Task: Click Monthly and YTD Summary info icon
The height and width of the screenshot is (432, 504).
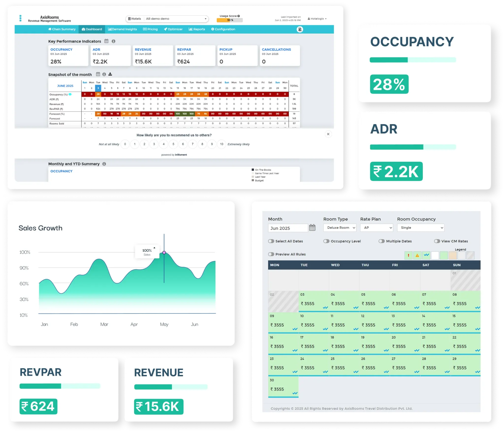Action: (x=104, y=164)
